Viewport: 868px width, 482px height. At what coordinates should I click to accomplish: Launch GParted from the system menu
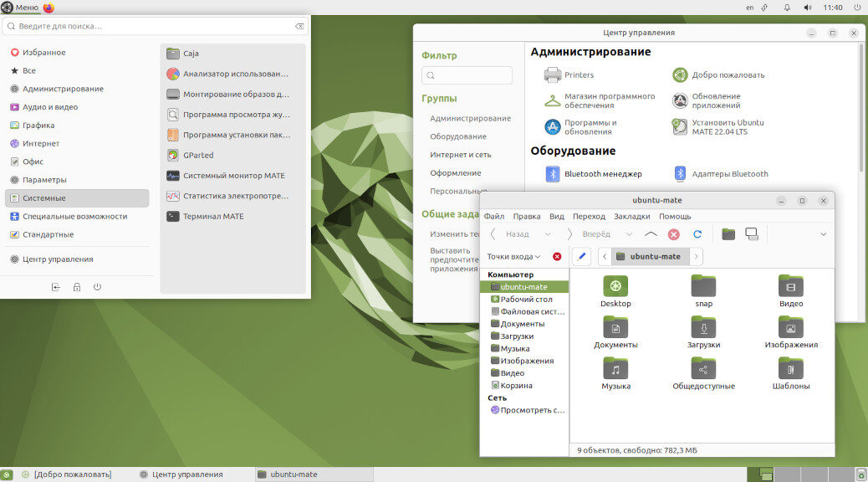198,155
